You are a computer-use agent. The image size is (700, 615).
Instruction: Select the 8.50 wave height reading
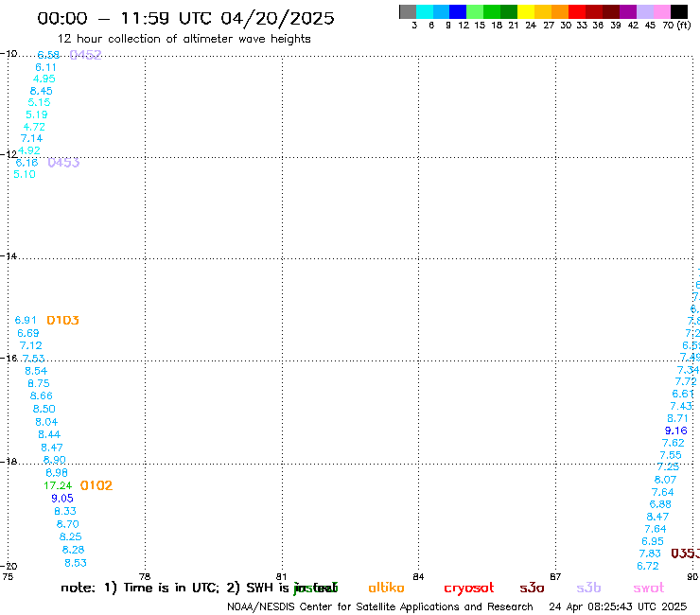(x=44, y=409)
